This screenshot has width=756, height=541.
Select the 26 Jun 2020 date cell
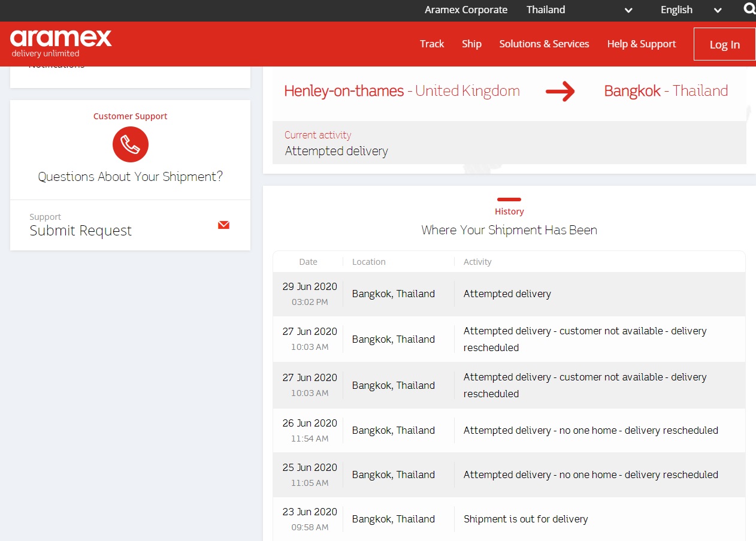[310, 423]
